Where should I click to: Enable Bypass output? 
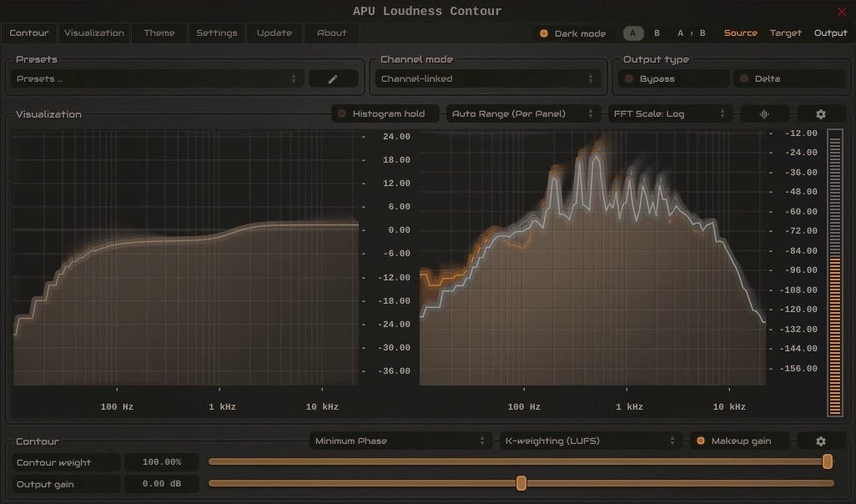[673, 79]
